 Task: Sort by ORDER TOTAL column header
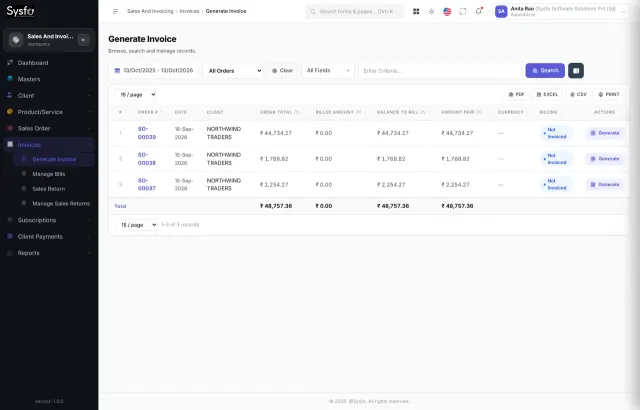click(x=280, y=112)
